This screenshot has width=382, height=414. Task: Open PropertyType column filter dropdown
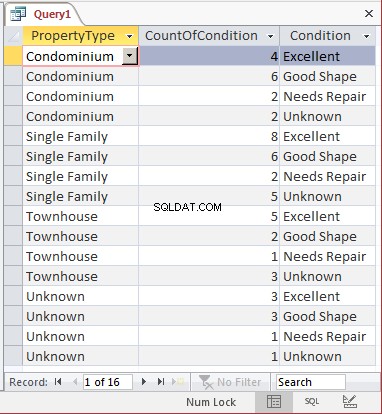(x=130, y=36)
